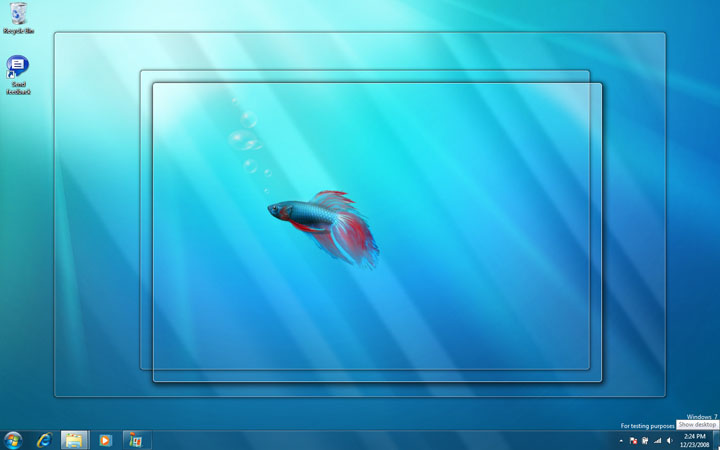Image resolution: width=720 pixels, height=450 pixels.
Task: Launch Internet Explorer from taskbar
Action: tap(44, 441)
